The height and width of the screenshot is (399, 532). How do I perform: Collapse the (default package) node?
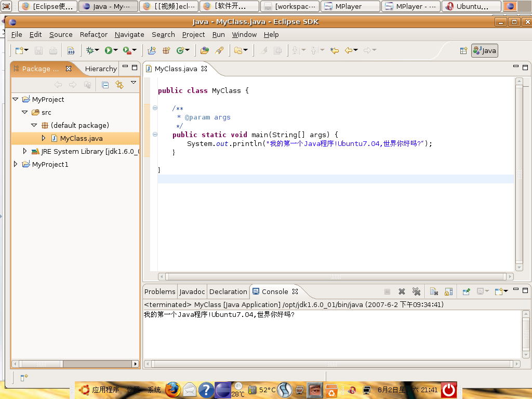34,125
